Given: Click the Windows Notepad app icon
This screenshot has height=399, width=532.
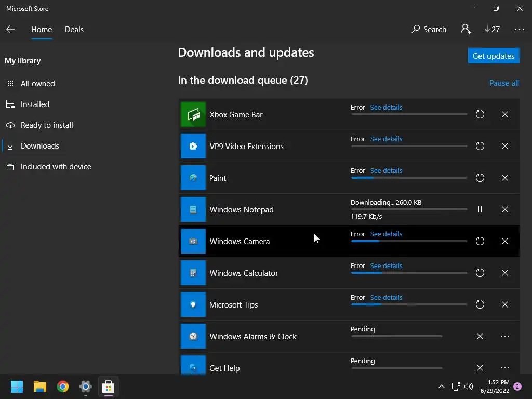Looking at the screenshot, I should pyautogui.click(x=193, y=209).
